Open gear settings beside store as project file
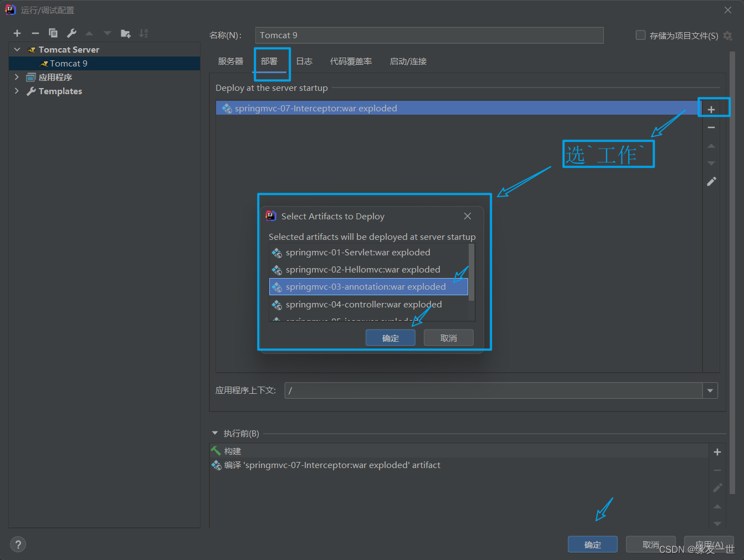 (728, 35)
